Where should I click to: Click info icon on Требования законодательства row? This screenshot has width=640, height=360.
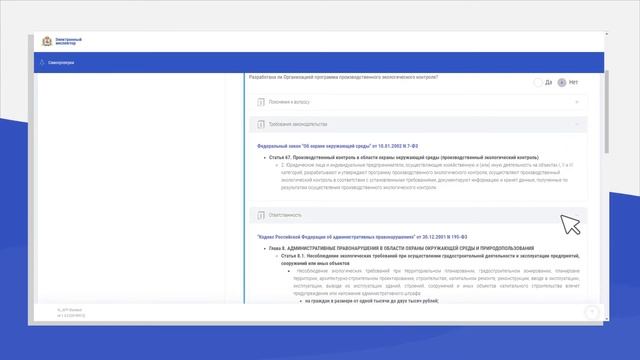point(261,124)
